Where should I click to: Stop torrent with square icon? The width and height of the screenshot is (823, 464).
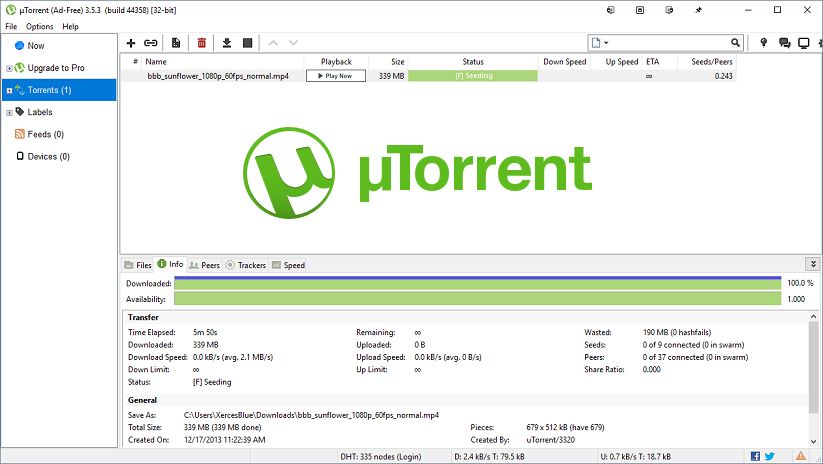click(248, 43)
